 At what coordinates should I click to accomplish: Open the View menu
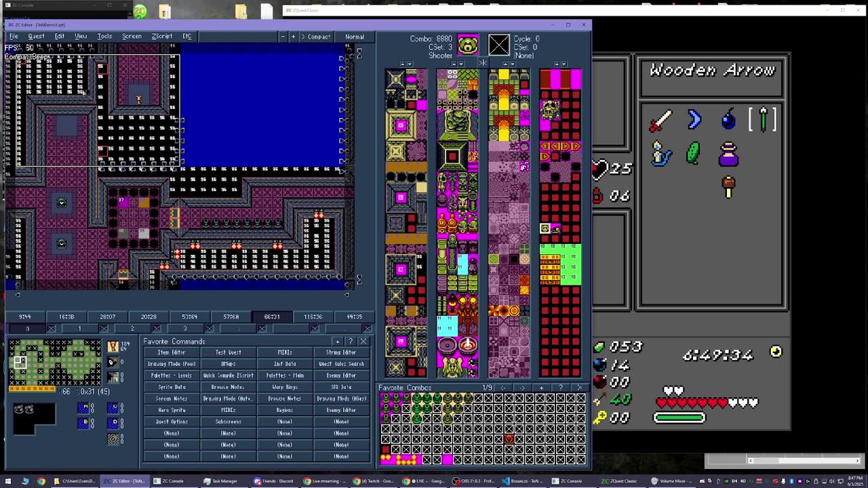[81, 37]
